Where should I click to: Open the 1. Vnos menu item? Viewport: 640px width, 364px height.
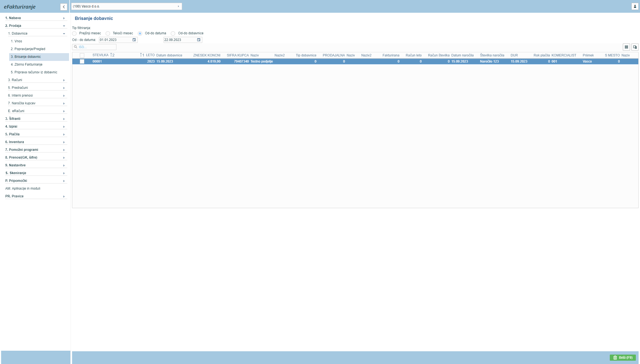[39, 41]
